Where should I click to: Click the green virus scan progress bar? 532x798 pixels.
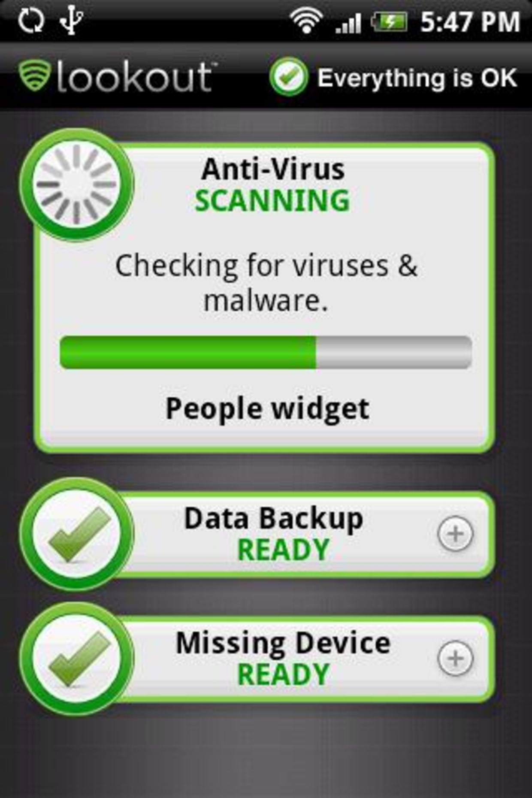pos(266,352)
